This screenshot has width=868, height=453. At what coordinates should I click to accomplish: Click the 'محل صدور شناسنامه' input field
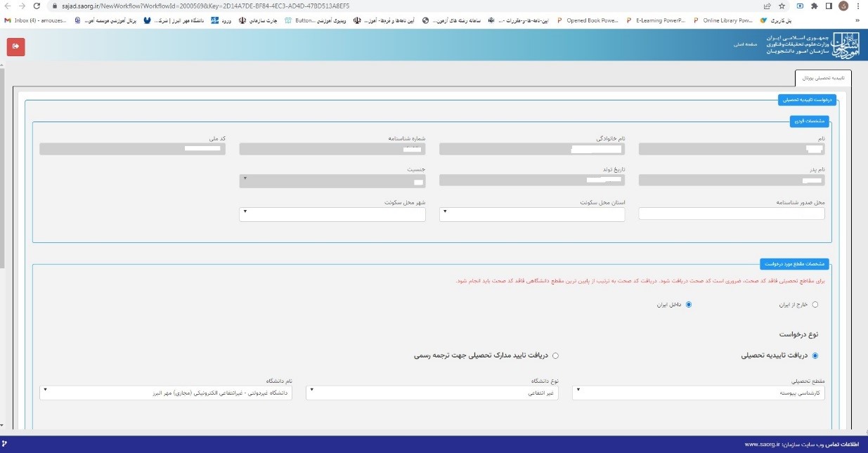[732, 214]
